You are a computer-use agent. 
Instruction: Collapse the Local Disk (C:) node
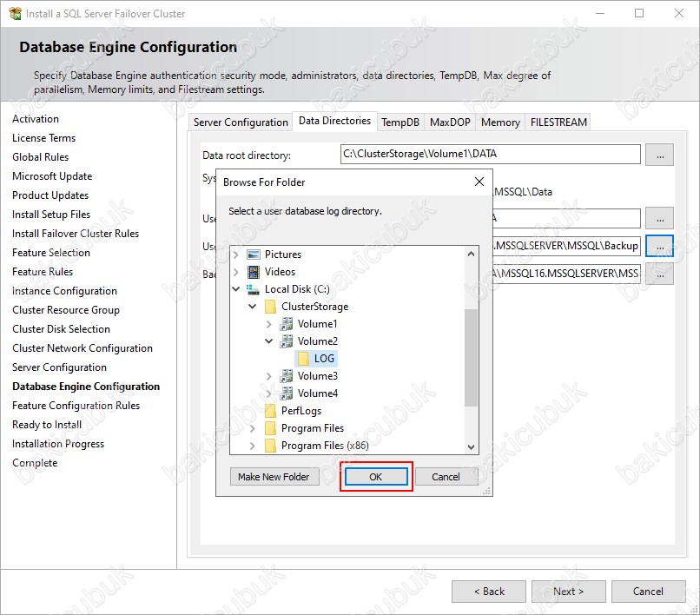(236, 289)
